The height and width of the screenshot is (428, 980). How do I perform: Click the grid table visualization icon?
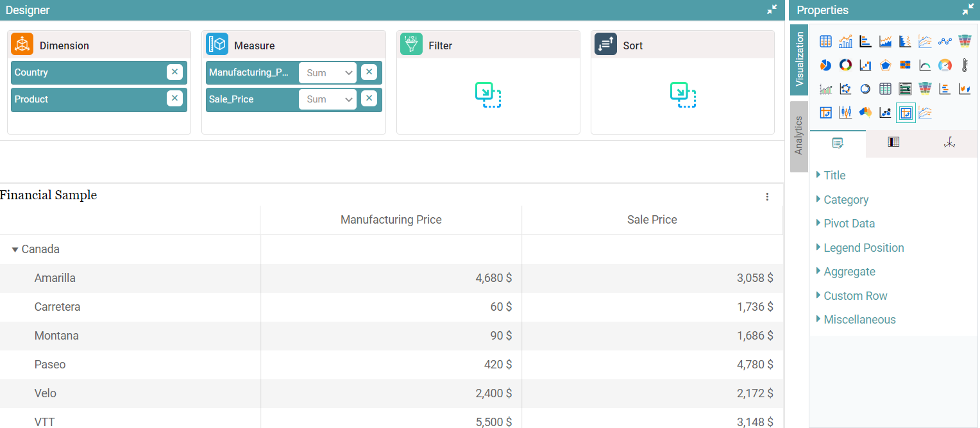tap(885, 88)
